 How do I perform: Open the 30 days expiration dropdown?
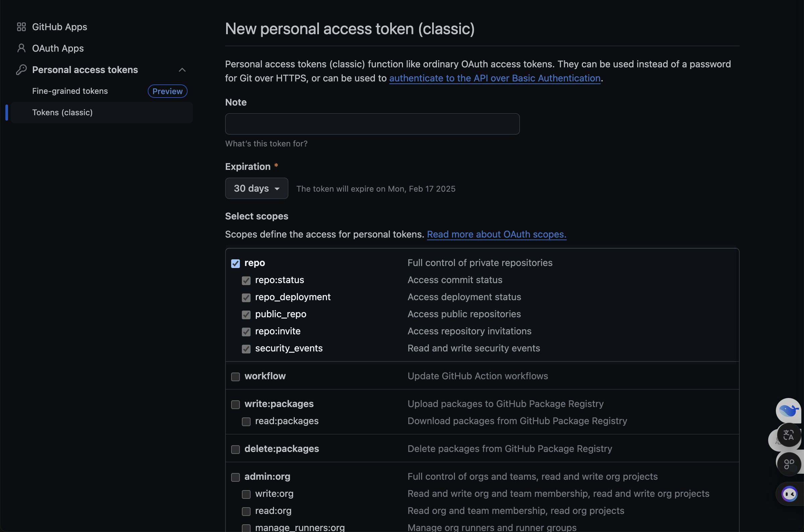click(257, 188)
